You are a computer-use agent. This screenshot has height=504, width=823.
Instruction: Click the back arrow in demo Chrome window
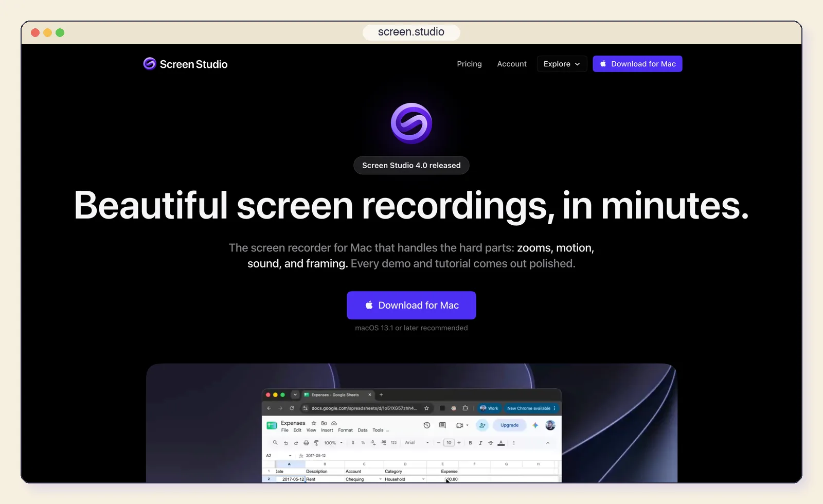point(269,408)
